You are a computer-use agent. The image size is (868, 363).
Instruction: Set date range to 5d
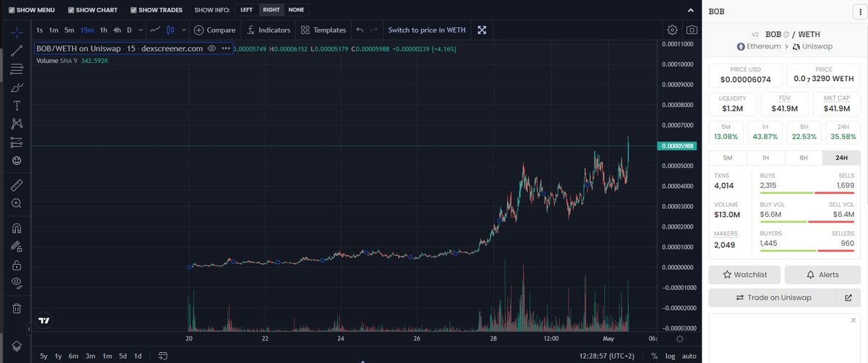pos(123,356)
